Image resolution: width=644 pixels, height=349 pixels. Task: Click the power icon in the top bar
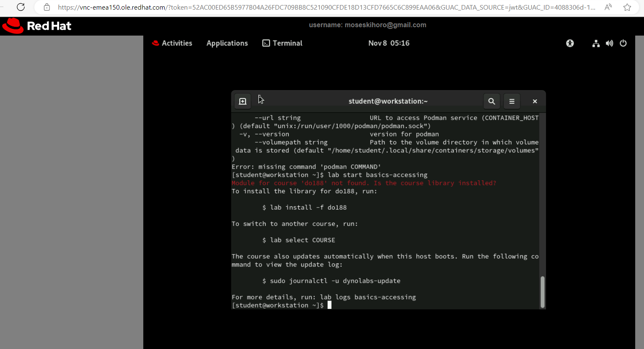[x=623, y=43]
